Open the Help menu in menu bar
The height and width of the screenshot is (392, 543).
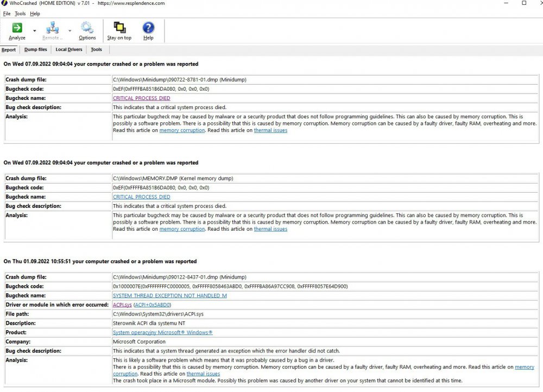[x=35, y=14]
